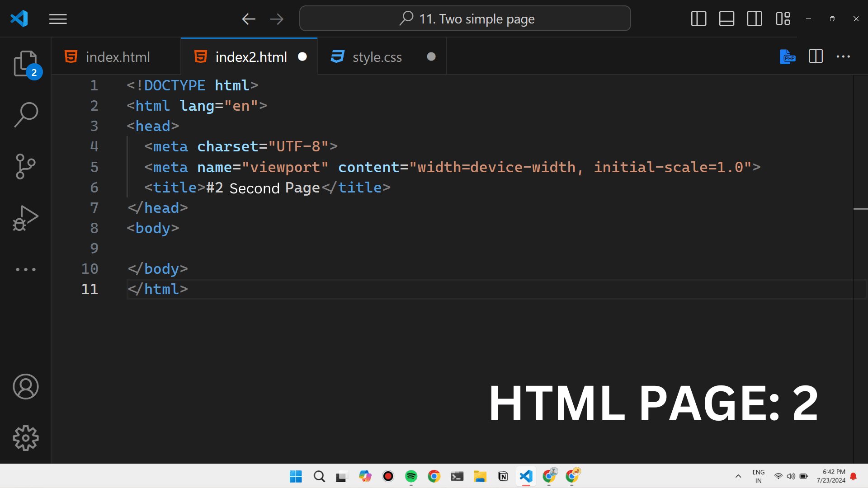
Task: Open the Accounts menu icon
Action: [26, 387]
